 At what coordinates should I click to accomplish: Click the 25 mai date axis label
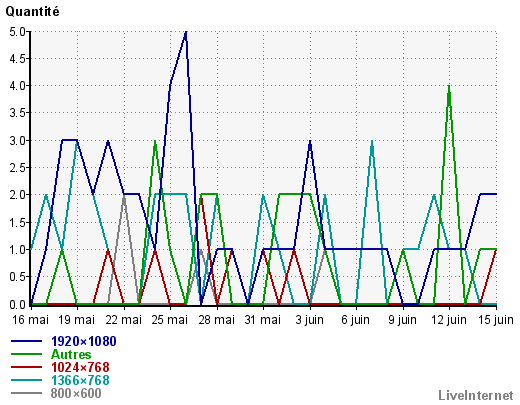(x=170, y=320)
